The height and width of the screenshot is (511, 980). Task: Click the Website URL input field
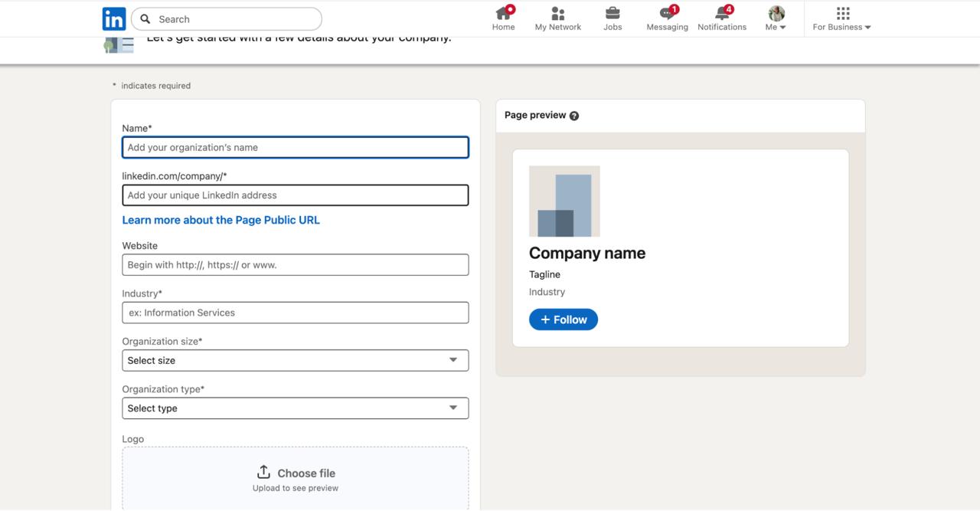(x=295, y=265)
